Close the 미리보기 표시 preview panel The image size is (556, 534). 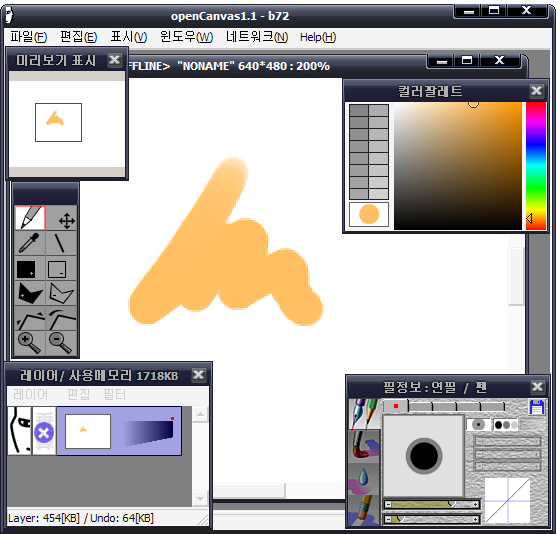tap(114, 60)
